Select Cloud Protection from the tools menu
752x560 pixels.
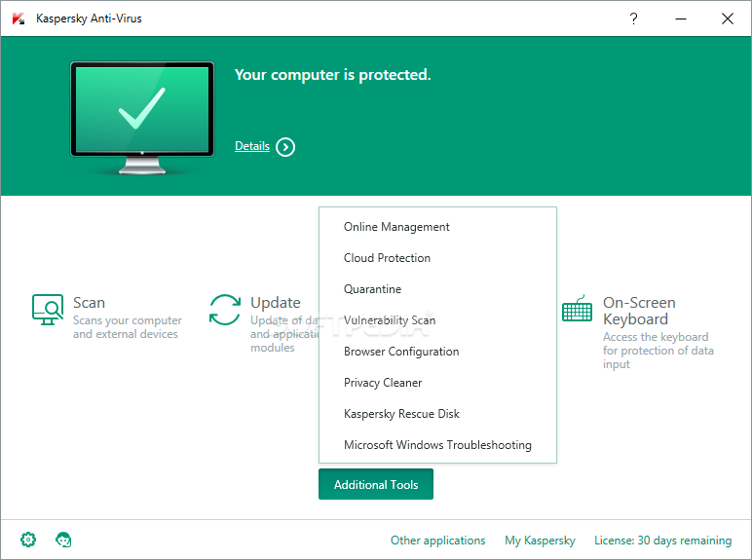[437, 258]
